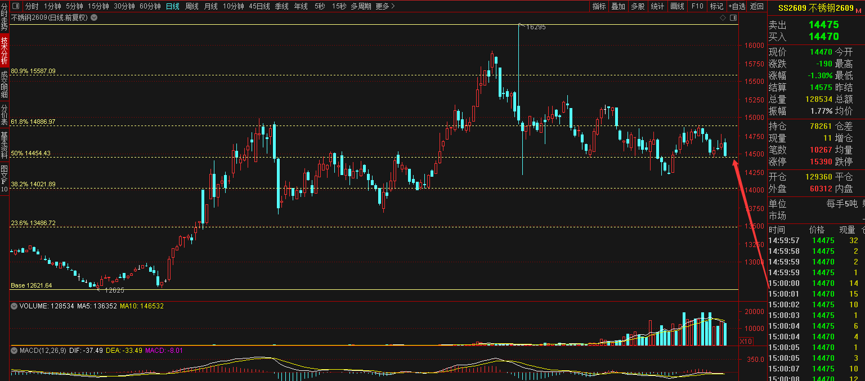The image size is (865, 381).
Task: Click the 38.2% 14021.89 Fibonacci label
Action: coord(34,184)
